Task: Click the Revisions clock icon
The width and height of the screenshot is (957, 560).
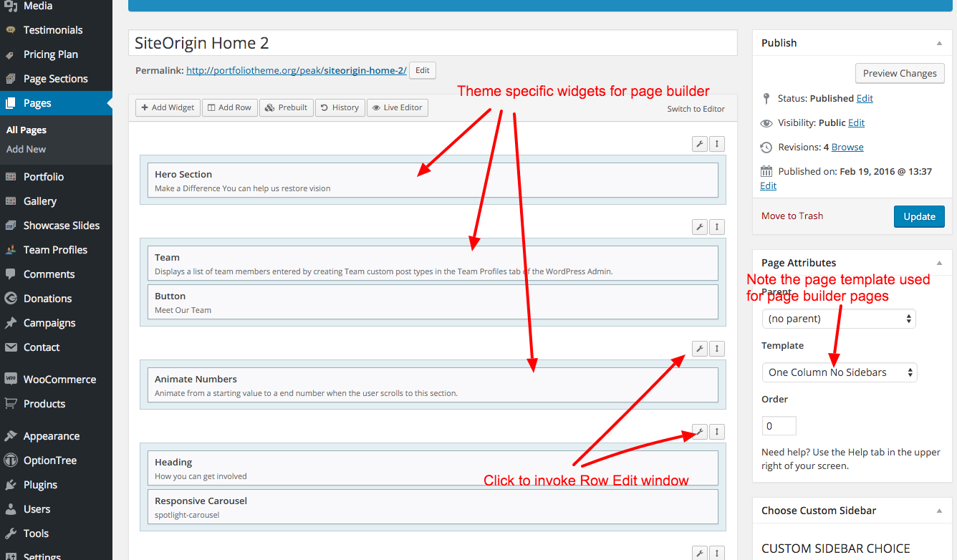Action: [x=766, y=147]
